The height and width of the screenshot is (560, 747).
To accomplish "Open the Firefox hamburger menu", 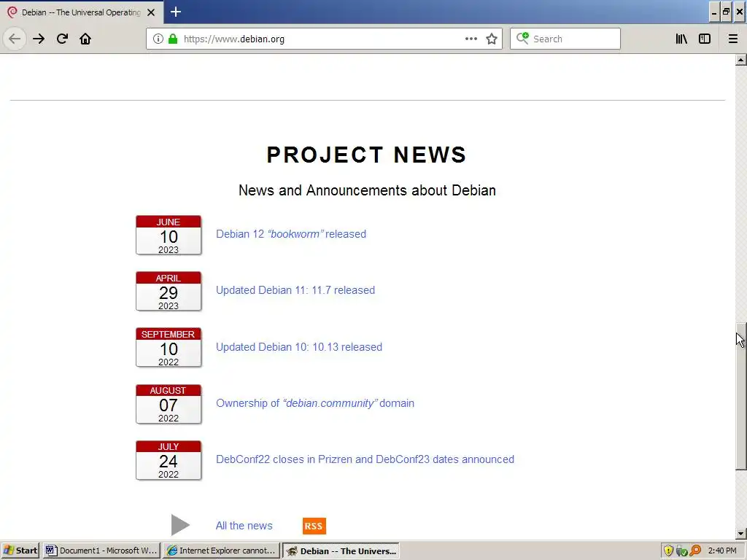I will (x=732, y=39).
